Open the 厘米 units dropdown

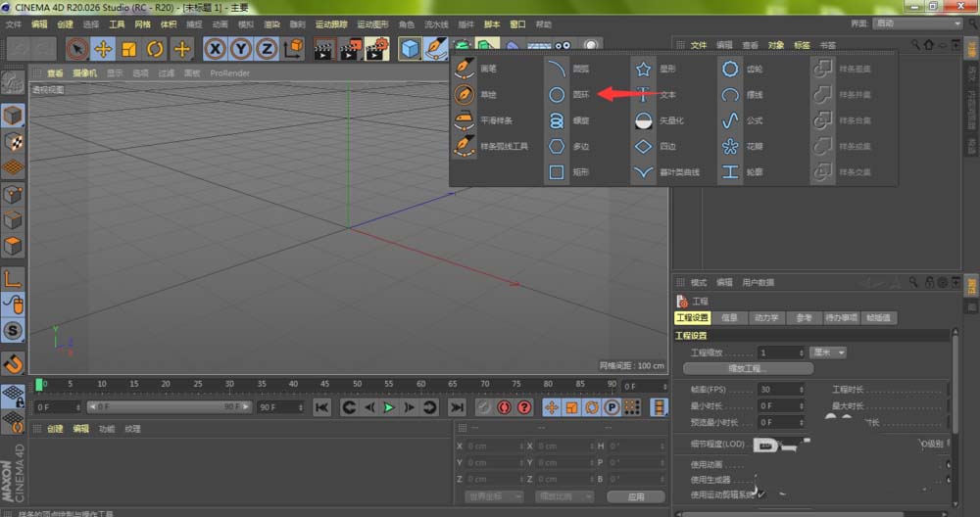pyautogui.click(x=829, y=352)
